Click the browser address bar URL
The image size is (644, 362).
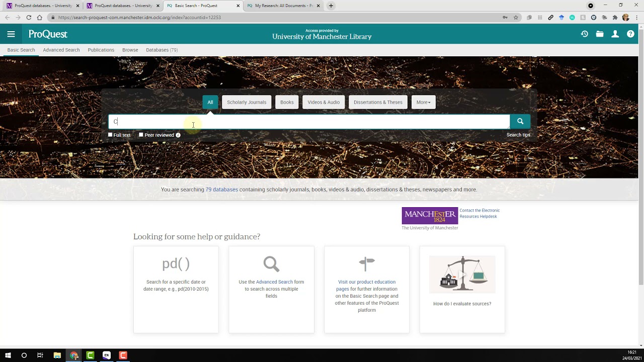pos(139,17)
